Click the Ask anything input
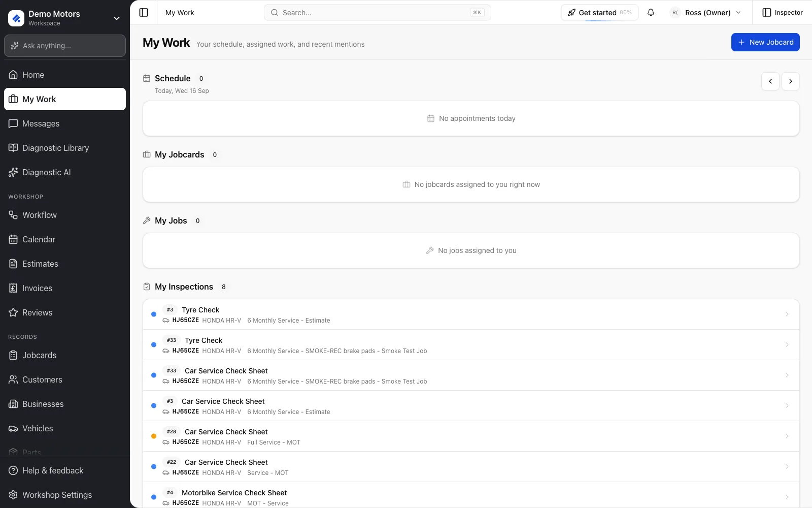The image size is (812, 508). tap(65, 46)
